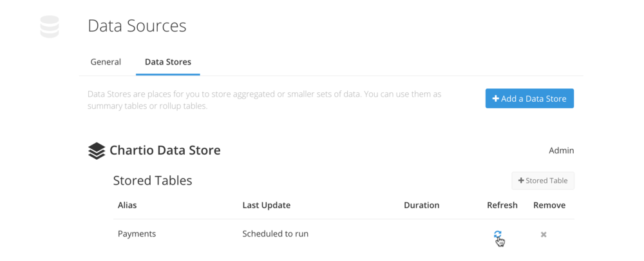This screenshot has width=644, height=261.
Task: Click the Data Stores description paragraph
Action: coord(264,100)
